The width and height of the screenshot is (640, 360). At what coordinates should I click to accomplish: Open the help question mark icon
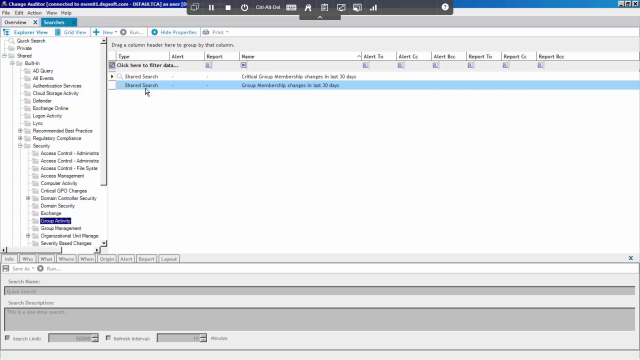click(x=445, y=7)
